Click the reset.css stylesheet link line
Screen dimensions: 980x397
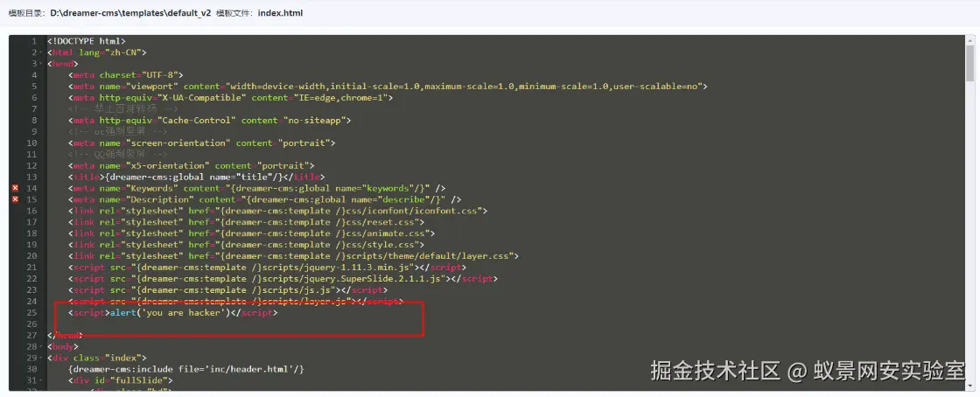[246, 221]
